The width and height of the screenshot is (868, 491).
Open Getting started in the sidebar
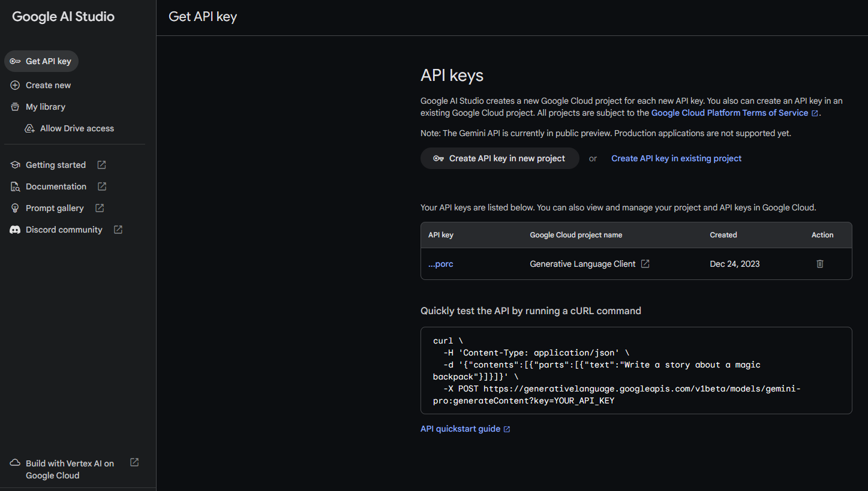tap(56, 165)
